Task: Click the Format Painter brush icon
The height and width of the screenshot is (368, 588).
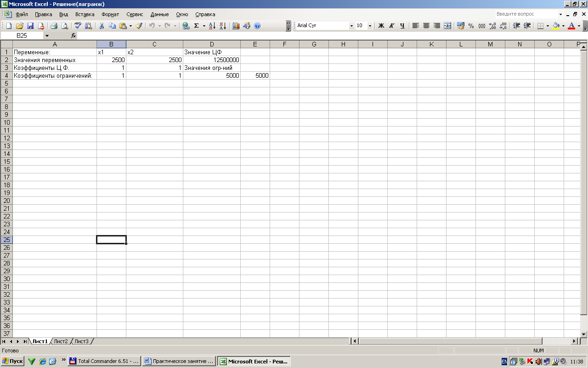Action: (x=139, y=26)
